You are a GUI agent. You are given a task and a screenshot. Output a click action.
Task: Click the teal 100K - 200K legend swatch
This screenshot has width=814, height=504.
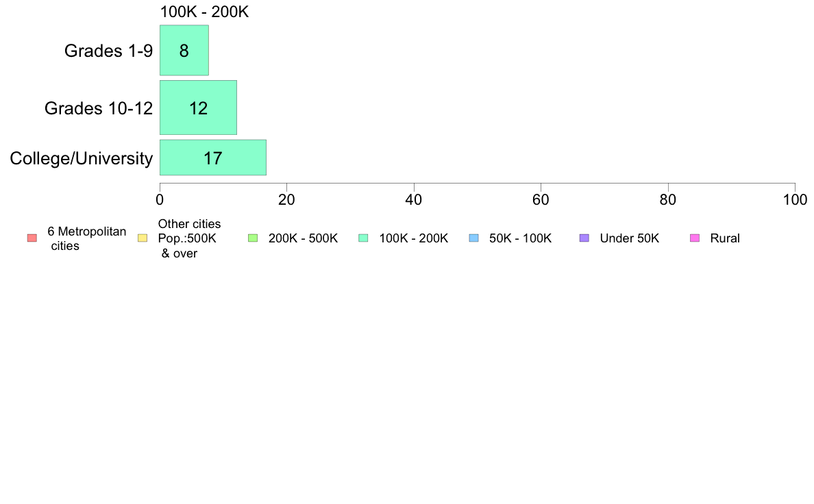tap(363, 238)
